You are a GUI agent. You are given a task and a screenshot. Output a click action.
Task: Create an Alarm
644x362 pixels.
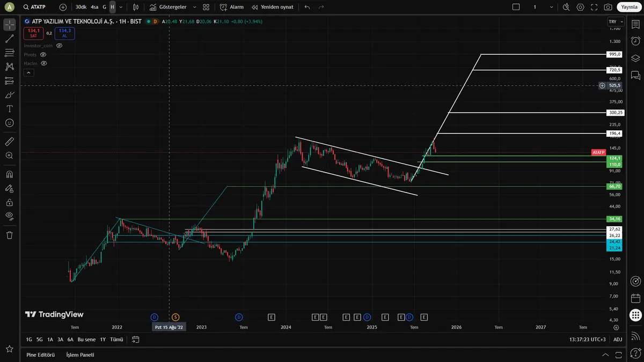pos(232,7)
